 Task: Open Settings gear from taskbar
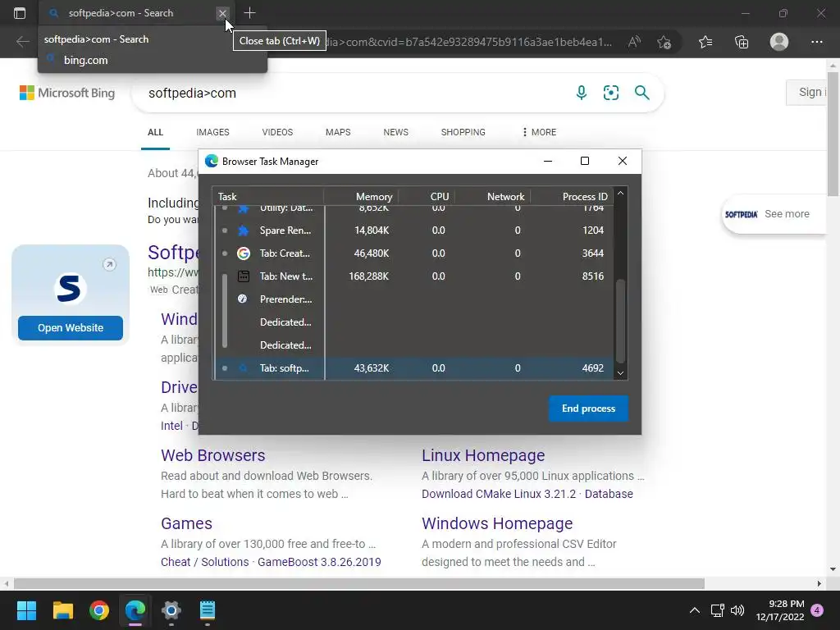[171, 610]
